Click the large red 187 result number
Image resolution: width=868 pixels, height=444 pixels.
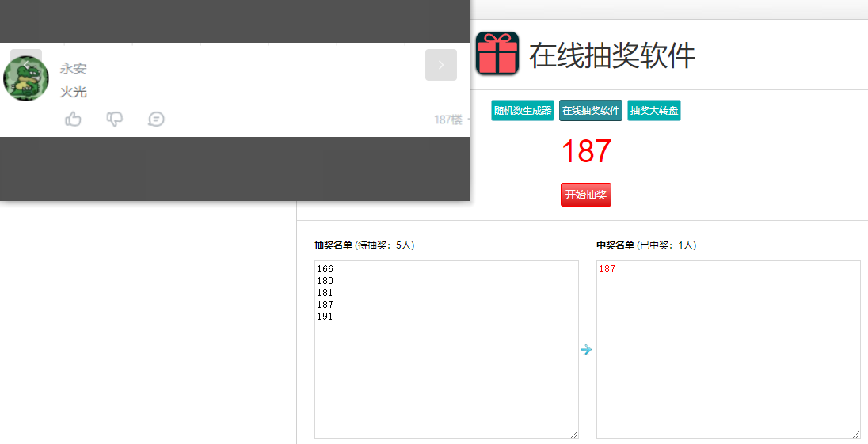(586, 151)
